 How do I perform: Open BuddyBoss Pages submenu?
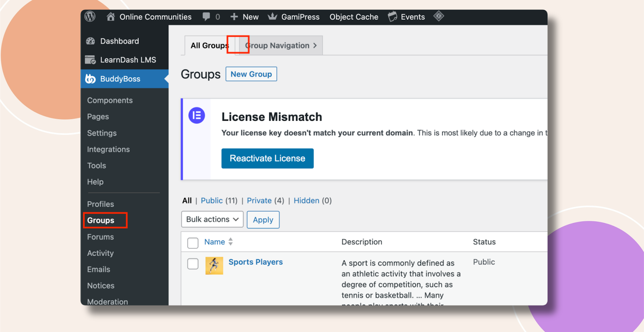pos(98,117)
